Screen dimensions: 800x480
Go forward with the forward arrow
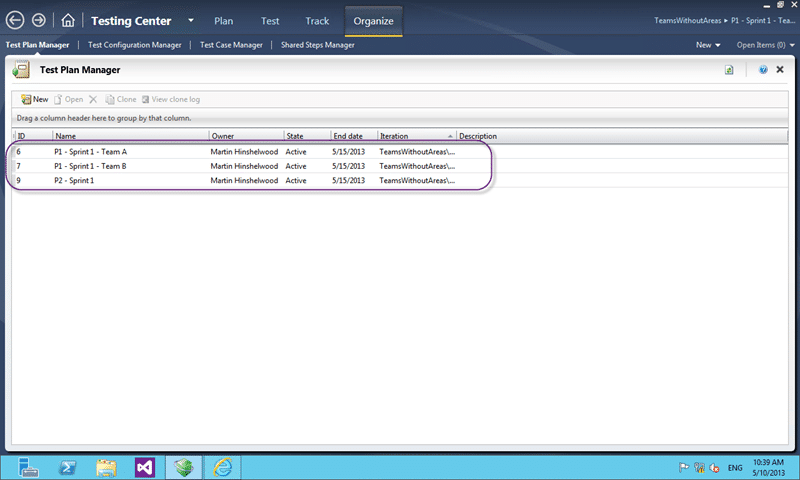pos(39,20)
